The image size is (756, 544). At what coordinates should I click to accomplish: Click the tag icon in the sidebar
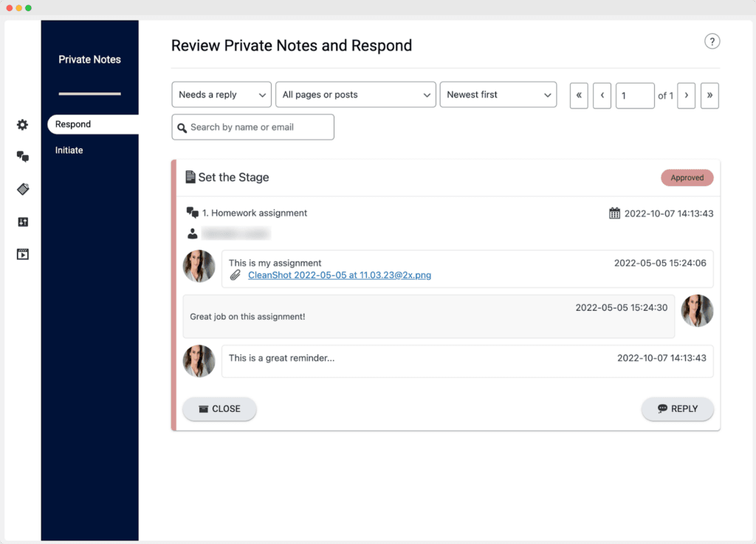coord(22,189)
